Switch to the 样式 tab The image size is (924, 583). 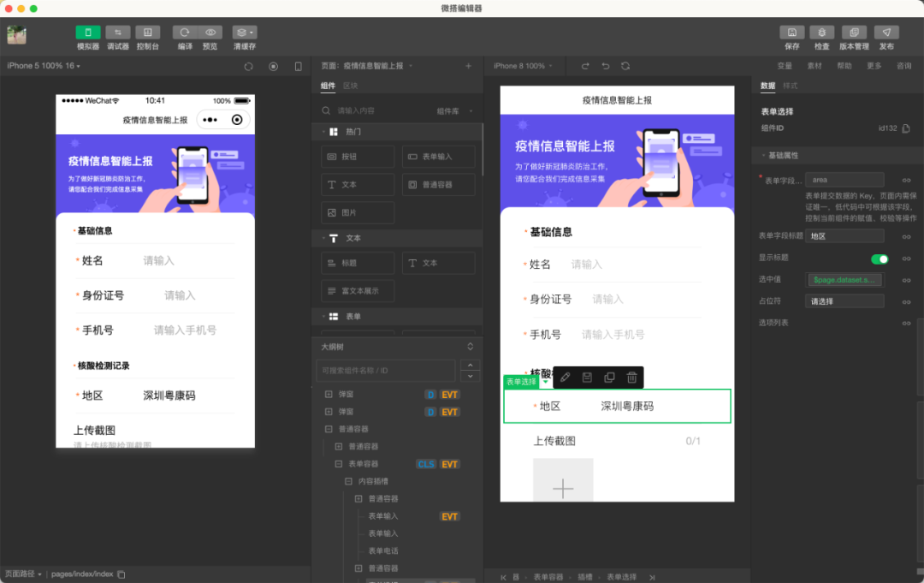(x=791, y=86)
